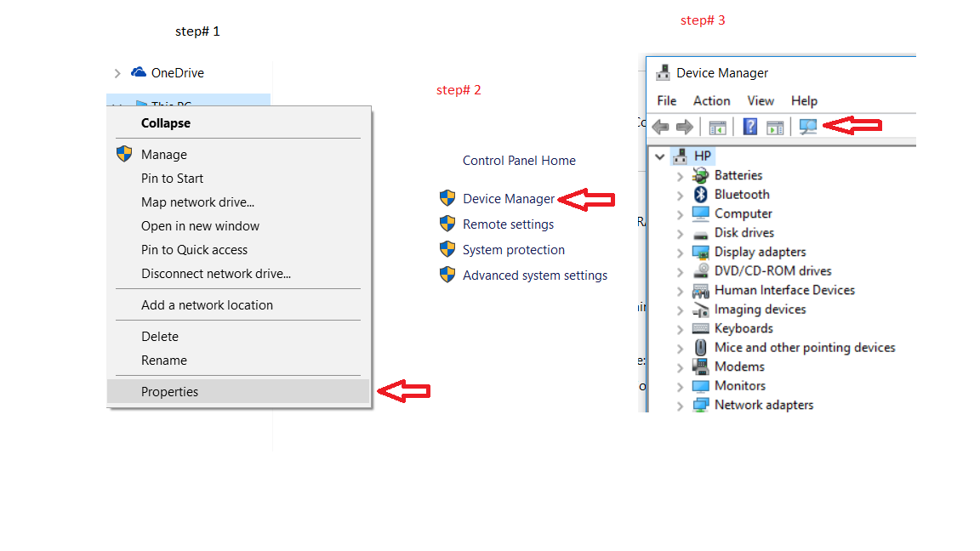Expand the Disk drives category

pos(680,235)
